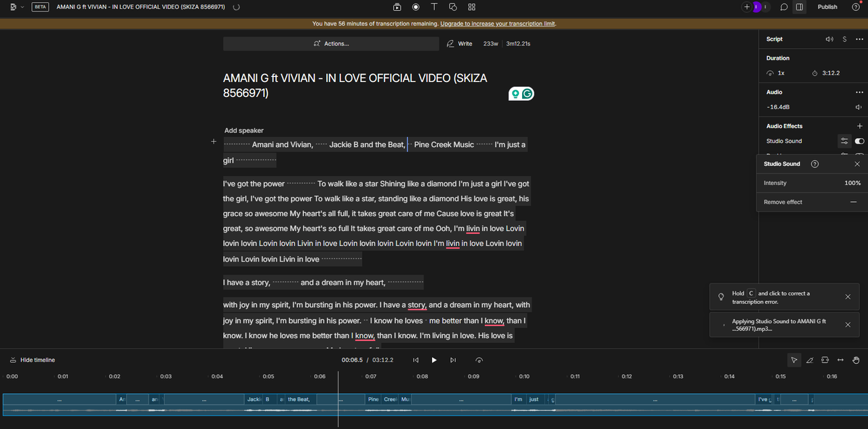Click the script speaker volume icon
The image size is (868, 429).
(x=829, y=39)
